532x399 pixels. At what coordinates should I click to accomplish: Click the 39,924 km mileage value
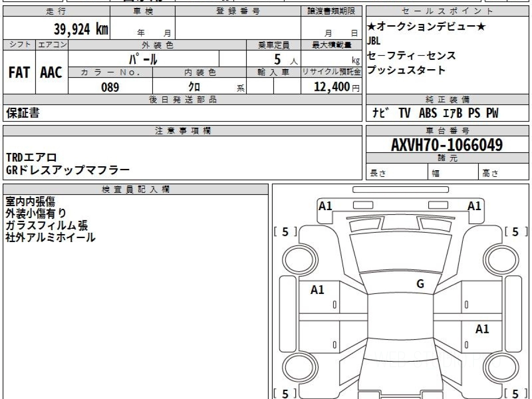(x=81, y=29)
